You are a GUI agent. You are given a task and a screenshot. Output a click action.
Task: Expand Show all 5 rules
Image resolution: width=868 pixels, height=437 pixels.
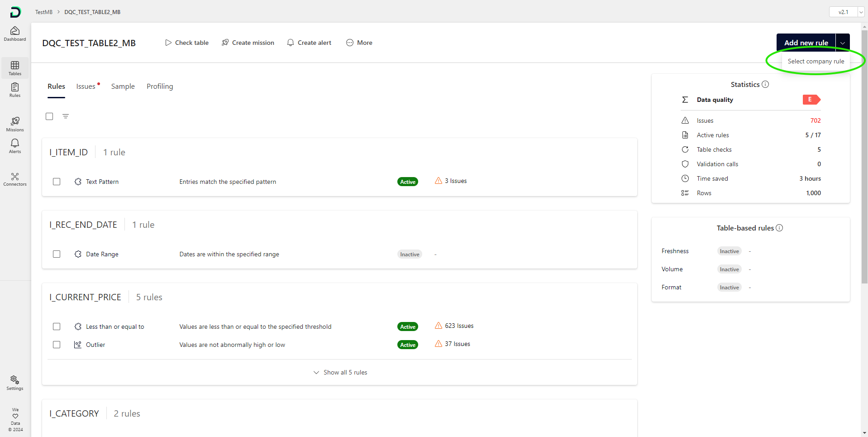click(x=340, y=372)
